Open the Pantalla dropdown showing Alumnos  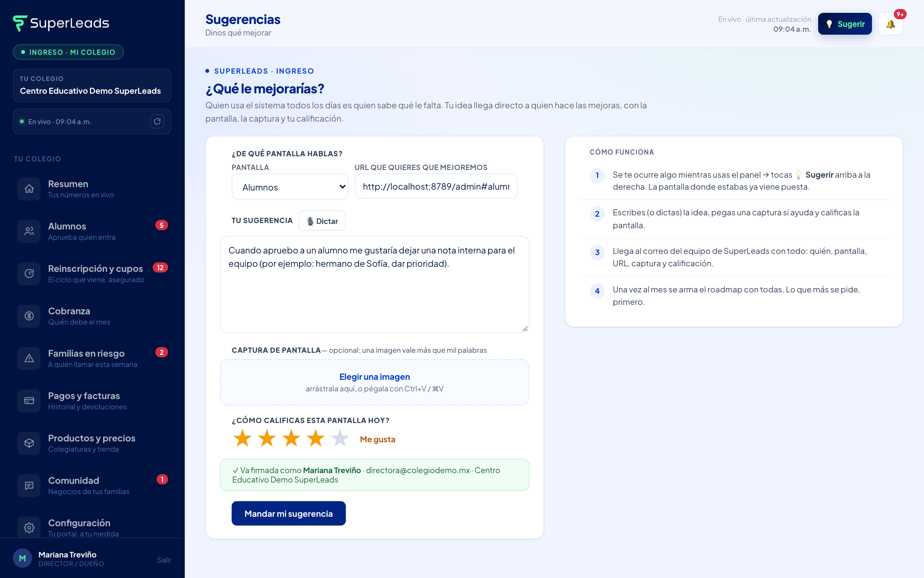(x=290, y=187)
